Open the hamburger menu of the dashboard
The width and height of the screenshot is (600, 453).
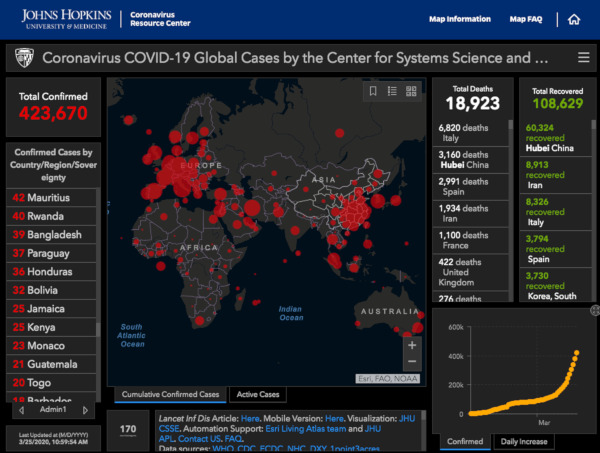[x=583, y=57]
